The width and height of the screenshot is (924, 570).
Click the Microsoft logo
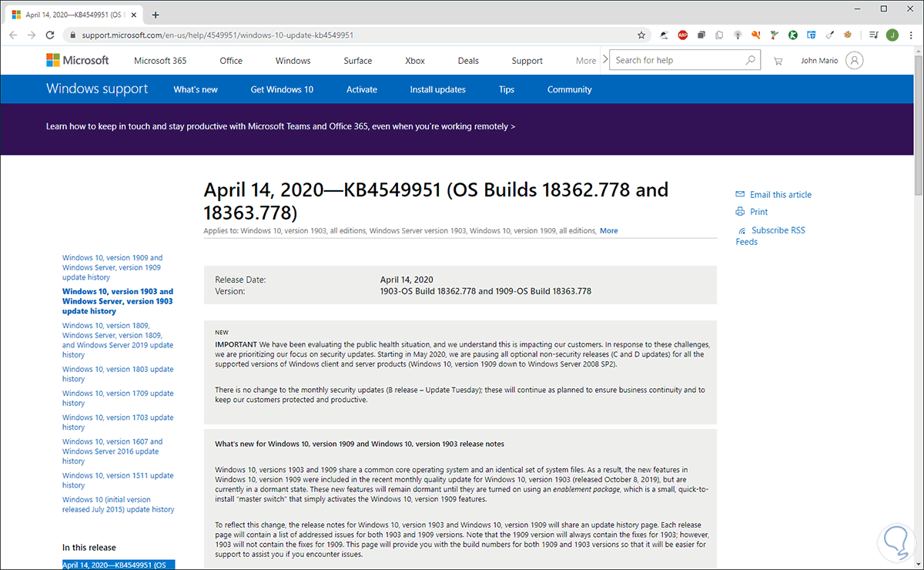pos(77,60)
